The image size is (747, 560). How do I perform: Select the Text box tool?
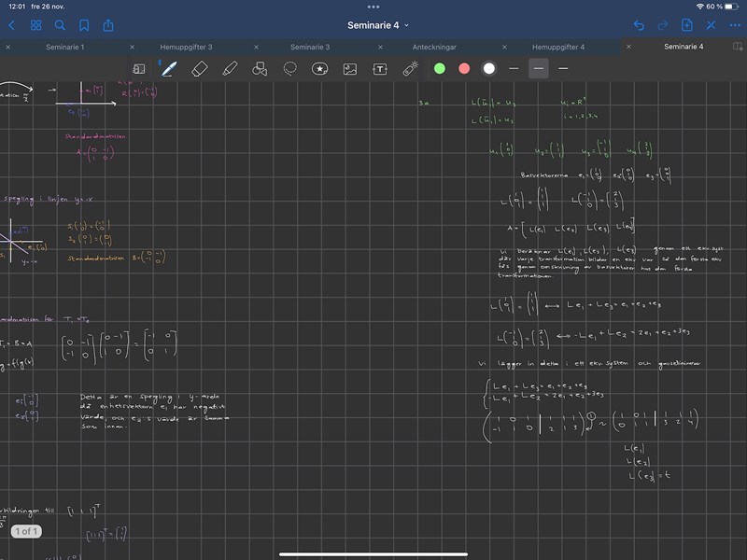[x=380, y=68]
